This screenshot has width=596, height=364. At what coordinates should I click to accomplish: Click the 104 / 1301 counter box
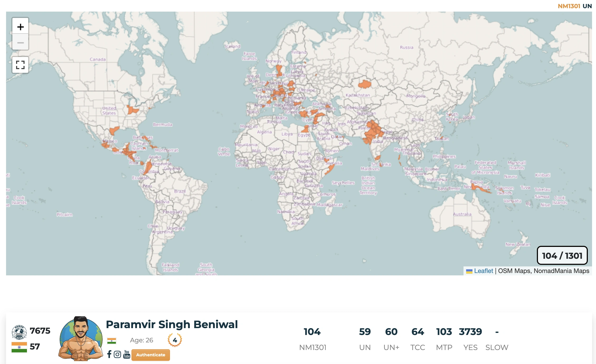[x=562, y=255]
